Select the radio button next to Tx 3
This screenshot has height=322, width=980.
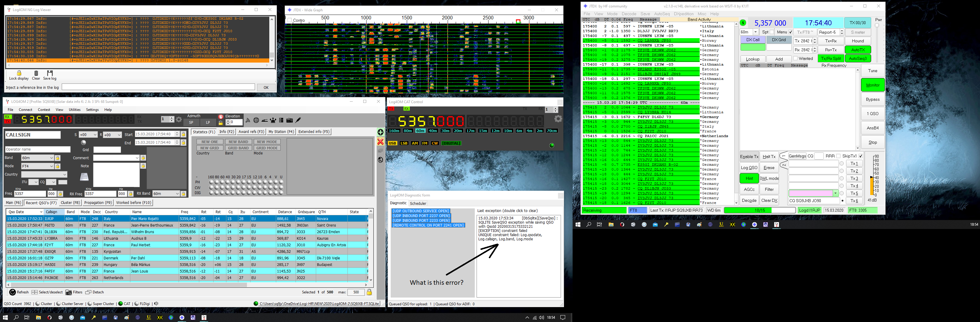(x=842, y=178)
